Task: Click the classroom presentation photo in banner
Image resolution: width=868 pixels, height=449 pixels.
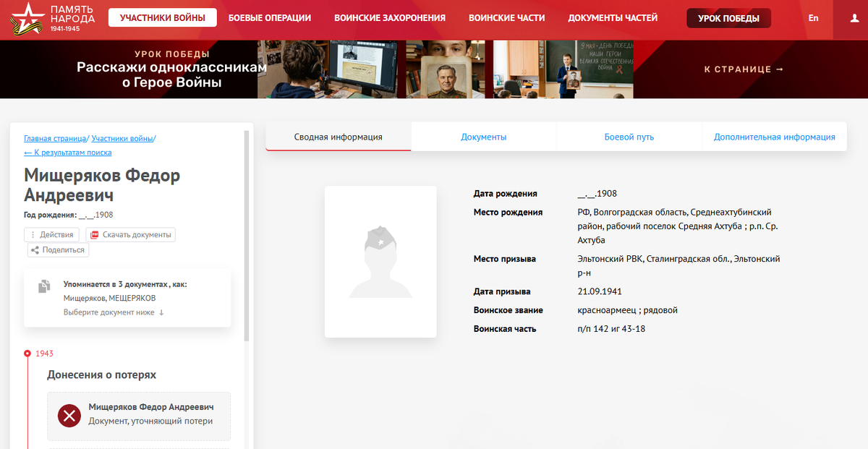Action: [563, 69]
